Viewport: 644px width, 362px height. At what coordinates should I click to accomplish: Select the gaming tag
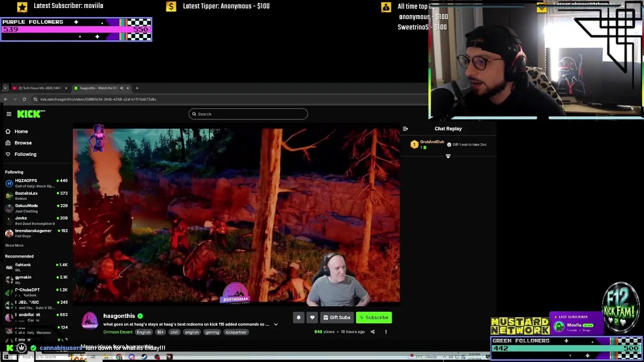[x=212, y=332]
